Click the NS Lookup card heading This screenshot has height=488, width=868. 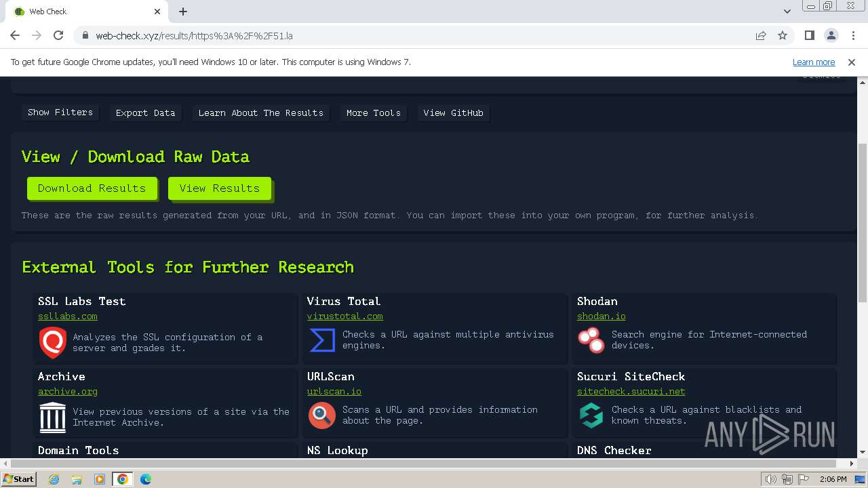tap(338, 451)
